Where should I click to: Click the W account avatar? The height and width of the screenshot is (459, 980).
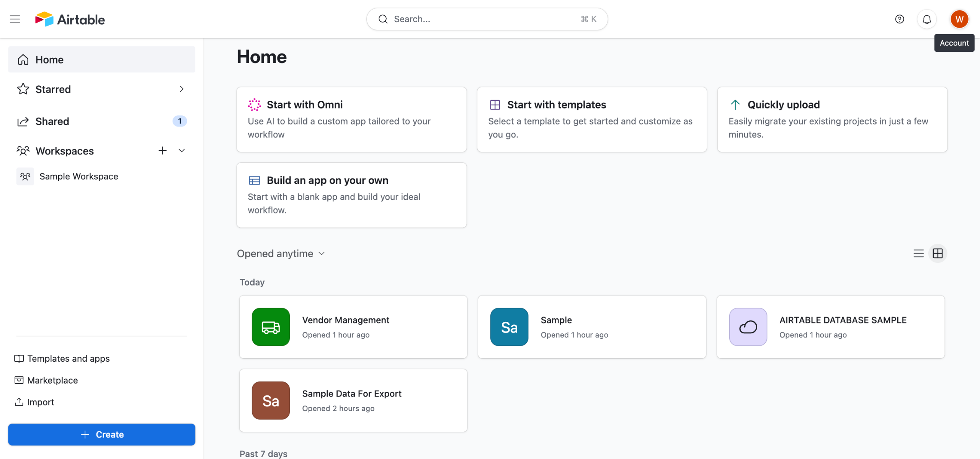click(959, 19)
